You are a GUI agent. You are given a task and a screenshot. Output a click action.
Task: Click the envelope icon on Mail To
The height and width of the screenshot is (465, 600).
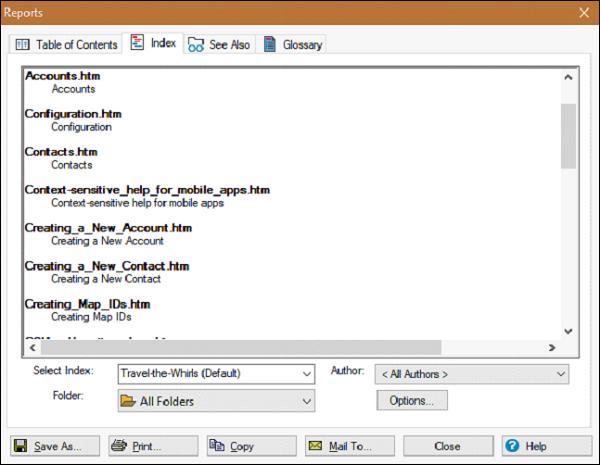point(315,445)
